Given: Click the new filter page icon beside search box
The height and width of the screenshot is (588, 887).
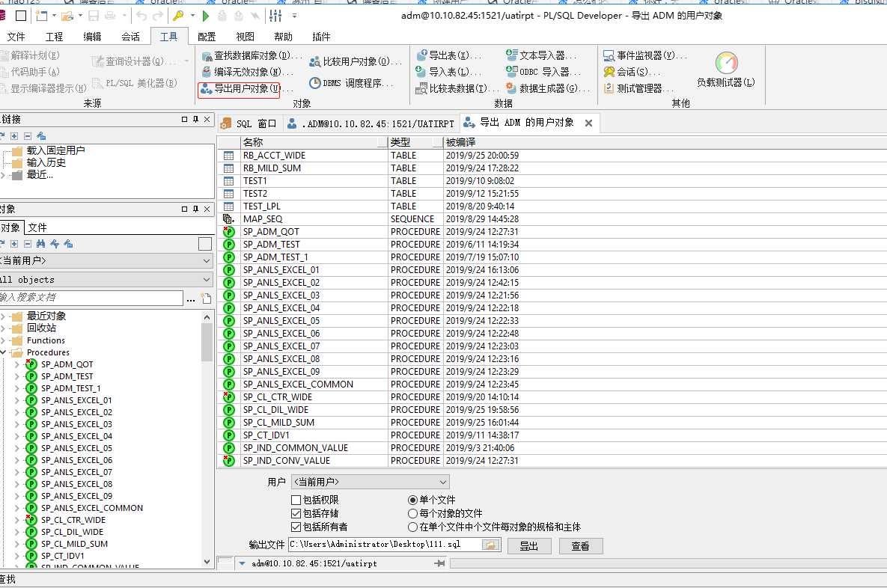Looking at the screenshot, I should pos(207,298).
